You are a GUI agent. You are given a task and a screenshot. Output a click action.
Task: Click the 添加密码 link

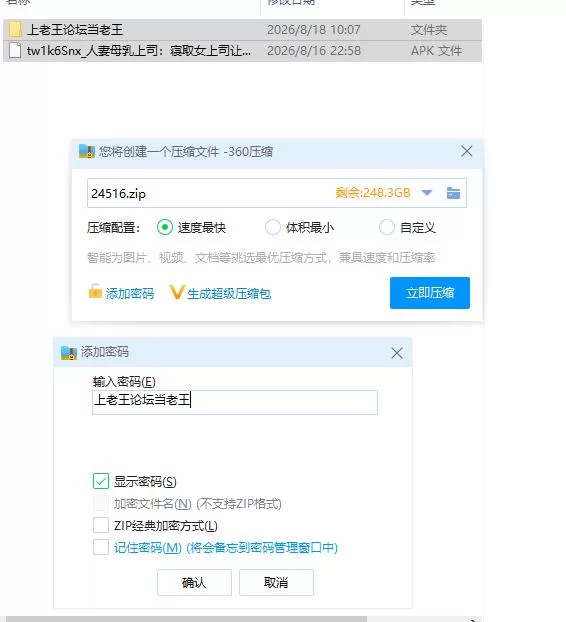[x=130, y=294]
